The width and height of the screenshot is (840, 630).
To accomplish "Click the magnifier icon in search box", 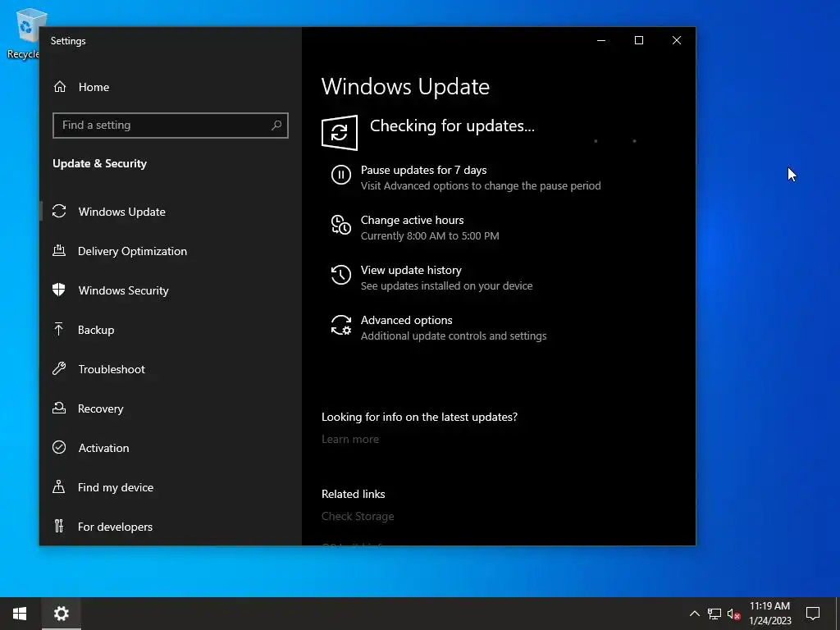I will (276, 125).
